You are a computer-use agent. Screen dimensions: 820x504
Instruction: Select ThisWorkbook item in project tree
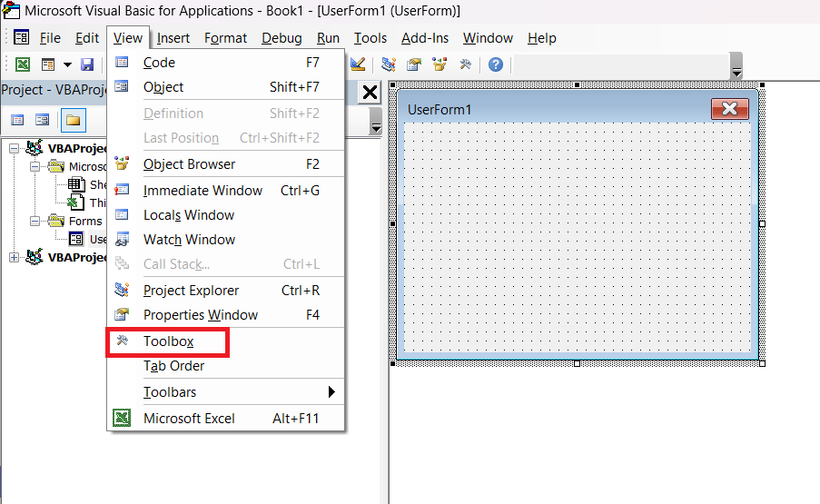pos(97,203)
